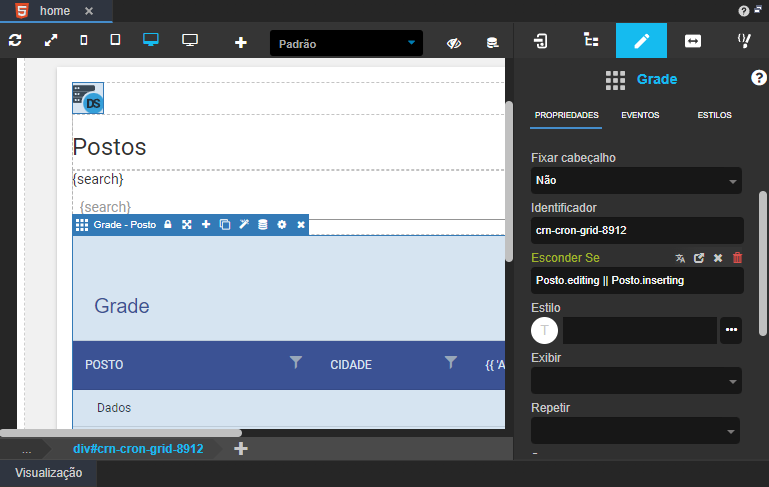Click the canvas horizontal scrollbar

(x=121, y=433)
